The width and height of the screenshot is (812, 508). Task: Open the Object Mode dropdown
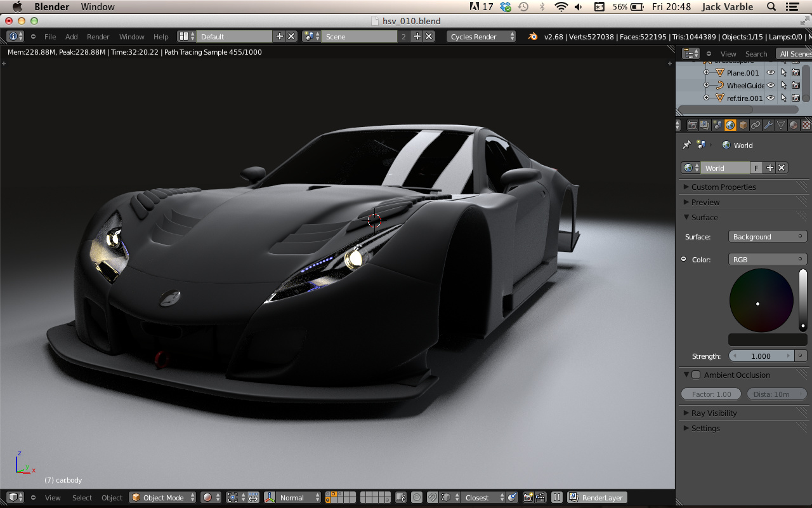162,498
